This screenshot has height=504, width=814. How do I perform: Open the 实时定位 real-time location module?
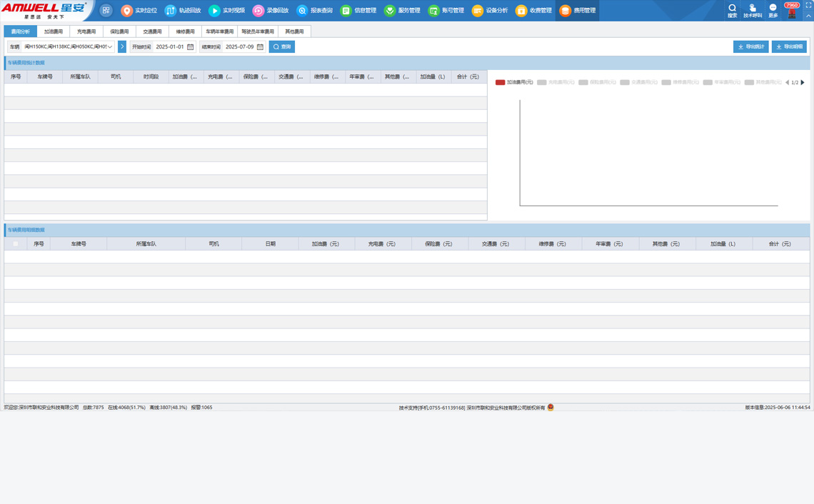pyautogui.click(x=139, y=11)
